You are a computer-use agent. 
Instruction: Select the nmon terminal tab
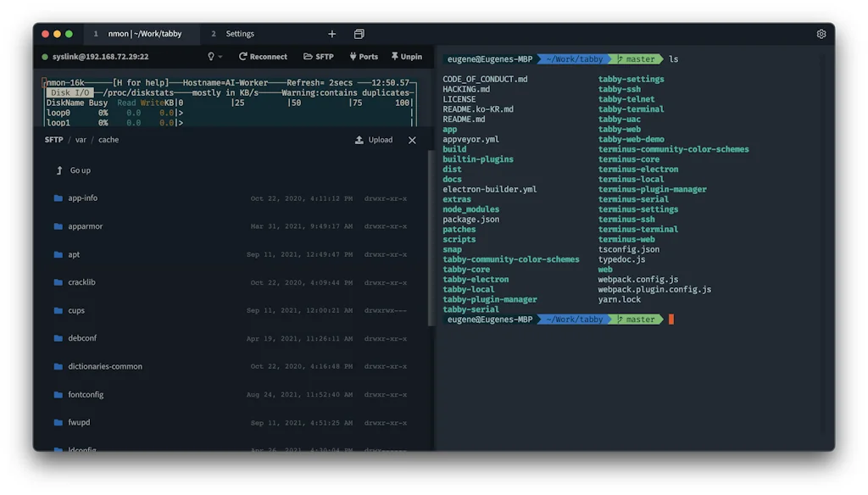pos(142,33)
